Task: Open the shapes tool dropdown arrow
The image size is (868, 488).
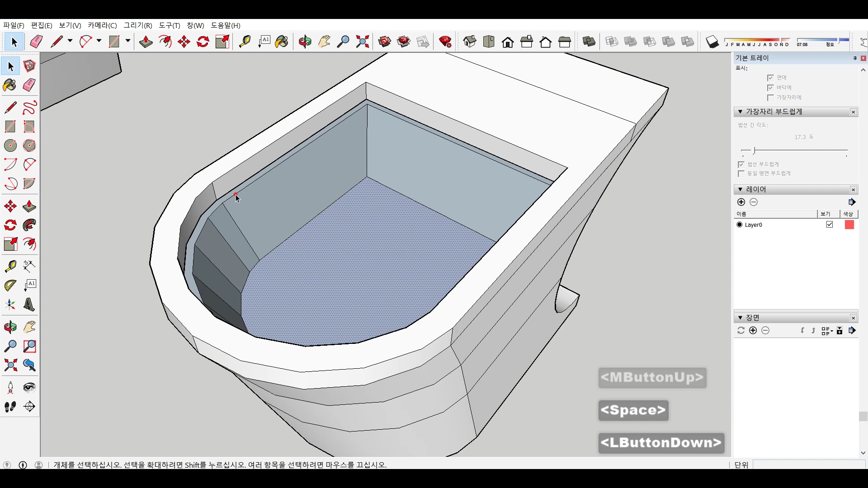Action: (128, 41)
